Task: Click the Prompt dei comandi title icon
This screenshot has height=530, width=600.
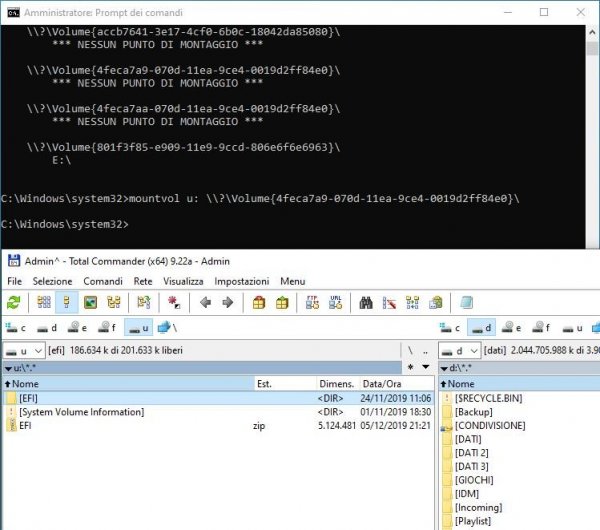Action: [x=13, y=13]
